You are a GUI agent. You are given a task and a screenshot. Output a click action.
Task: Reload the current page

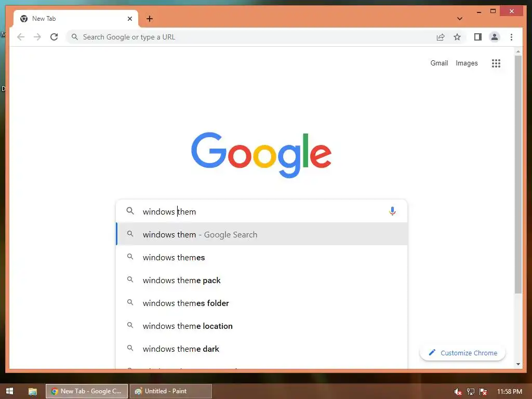coord(54,37)
